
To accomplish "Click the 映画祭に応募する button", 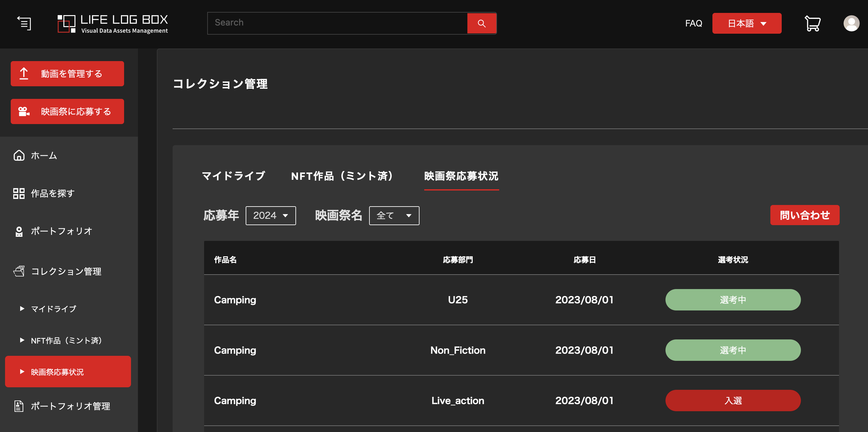I will click(67, 111).
